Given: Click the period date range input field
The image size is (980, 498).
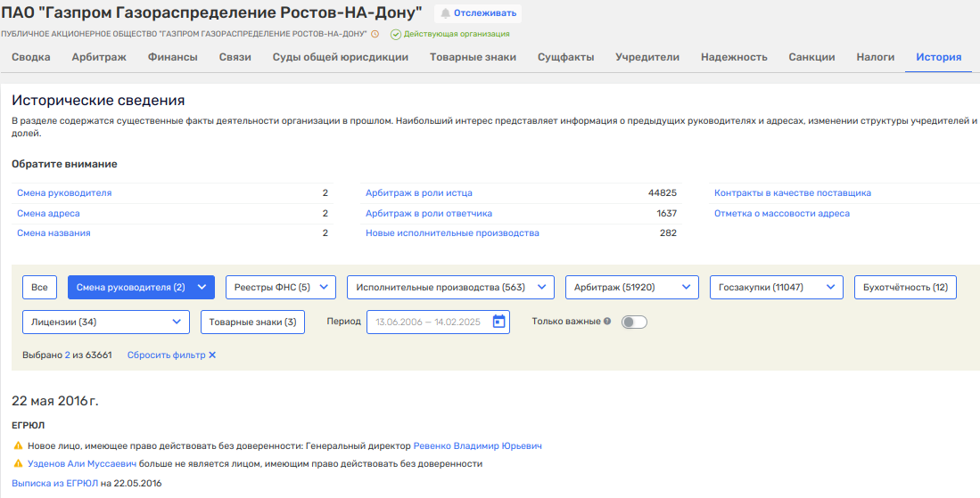Looking at the screenshot, I should [428, 322].
